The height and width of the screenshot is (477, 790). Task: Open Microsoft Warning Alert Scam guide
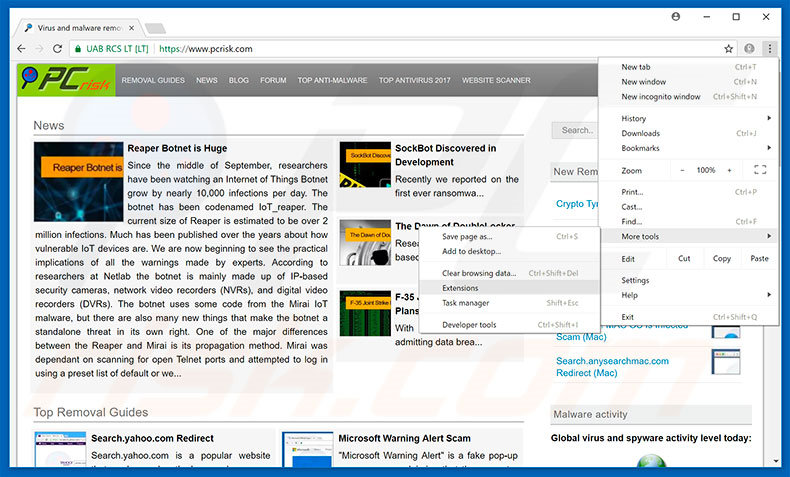404,438
